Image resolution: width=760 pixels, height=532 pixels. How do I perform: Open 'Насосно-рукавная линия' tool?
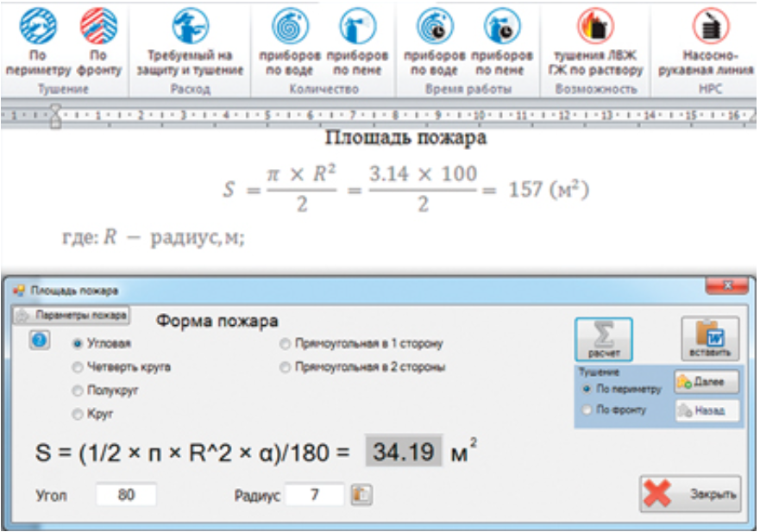pyautogui.click(x=706, y=41)
